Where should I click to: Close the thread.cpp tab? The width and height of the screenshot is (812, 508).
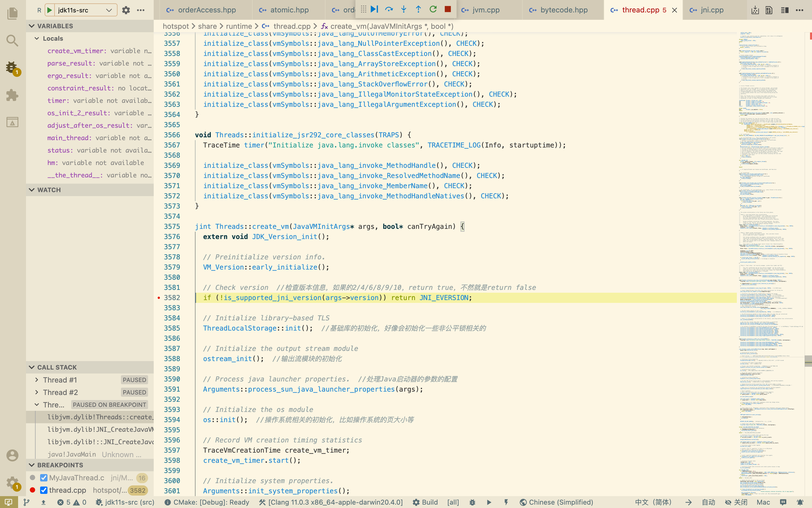674,10
